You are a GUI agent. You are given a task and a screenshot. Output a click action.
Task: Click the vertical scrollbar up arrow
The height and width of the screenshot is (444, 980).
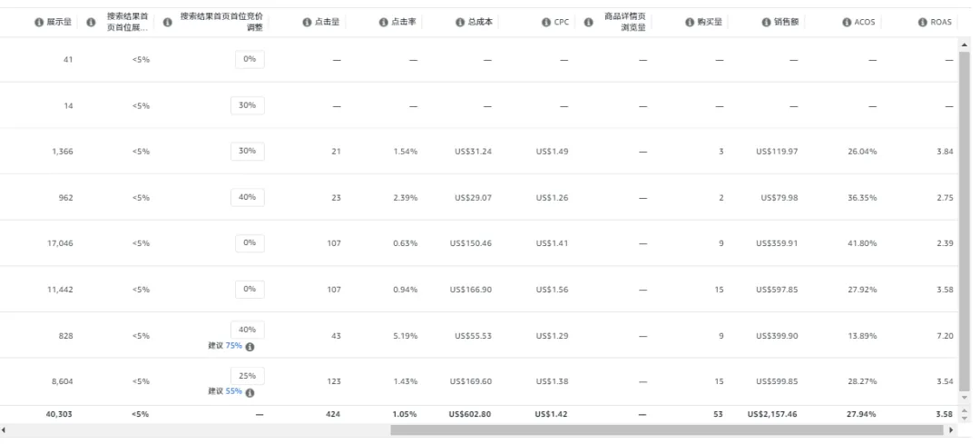point(964,45)
